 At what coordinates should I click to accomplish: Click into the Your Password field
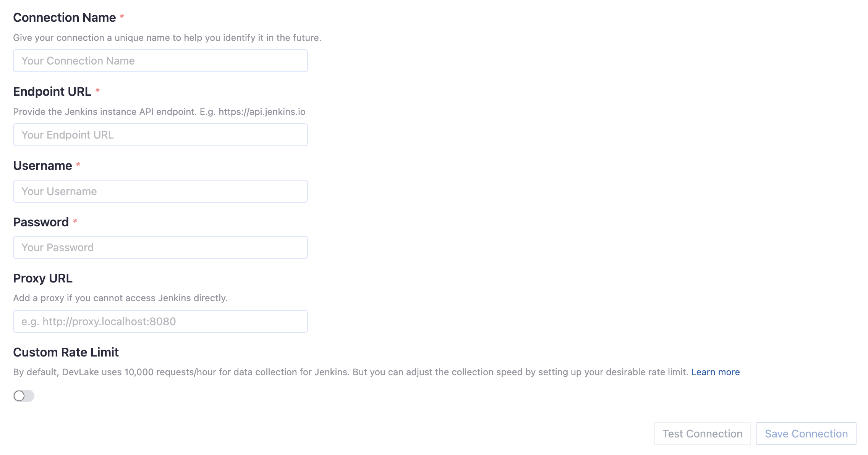(160, 247)
